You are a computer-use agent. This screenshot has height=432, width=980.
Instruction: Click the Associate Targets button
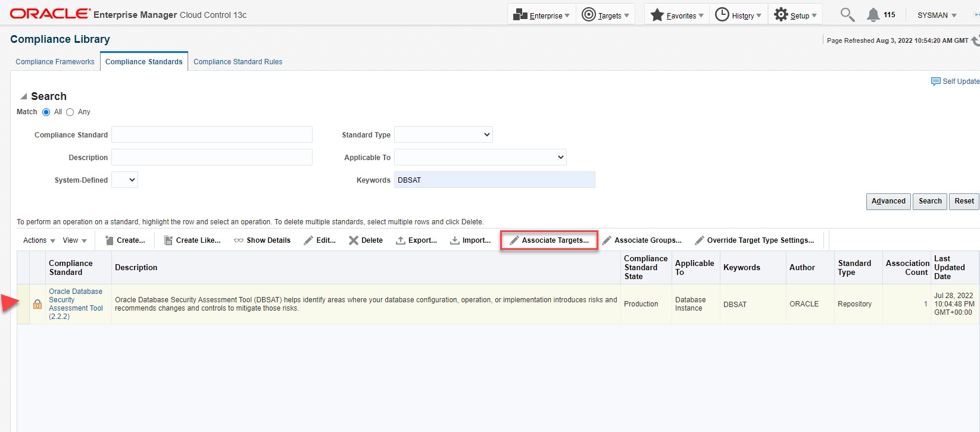[549, 240]
